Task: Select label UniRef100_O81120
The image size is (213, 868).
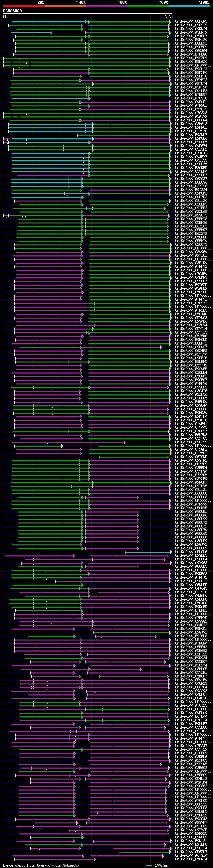Action: coord(191,201)
